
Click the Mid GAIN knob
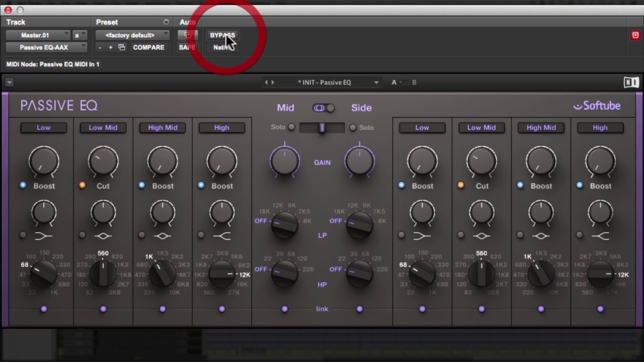pyautogui.click(x=285, y=161)
